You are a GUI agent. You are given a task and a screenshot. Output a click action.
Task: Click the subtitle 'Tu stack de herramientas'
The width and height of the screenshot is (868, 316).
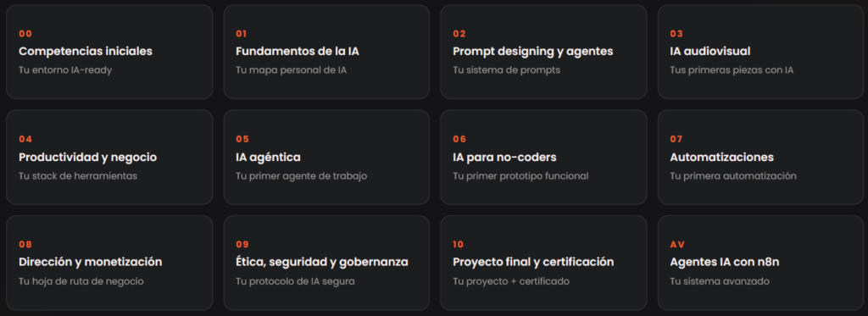click(77, 176)
